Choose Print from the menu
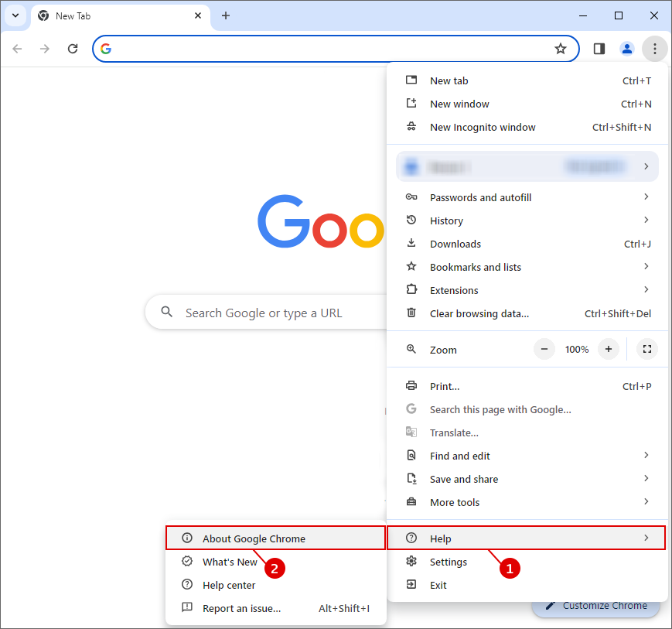Screen dimensions: 672x629 (528, 386)
